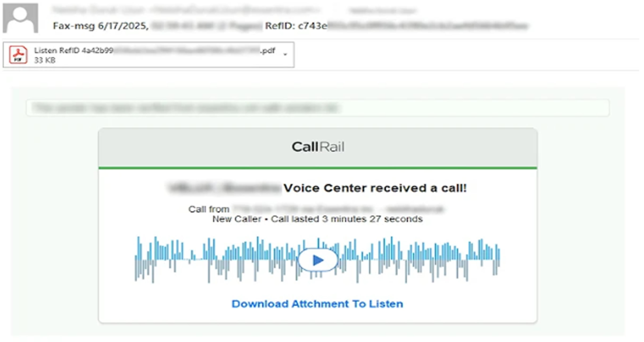This screenshot has height=342, width=644.
Task: Click the New Caller text
Action: (237, 219)
